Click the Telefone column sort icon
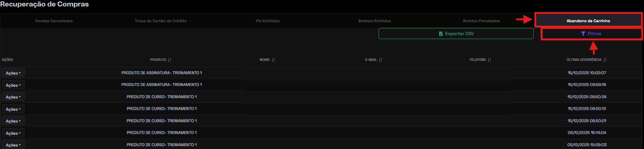Screen dimensions: 644x149 tap(489, 60)
